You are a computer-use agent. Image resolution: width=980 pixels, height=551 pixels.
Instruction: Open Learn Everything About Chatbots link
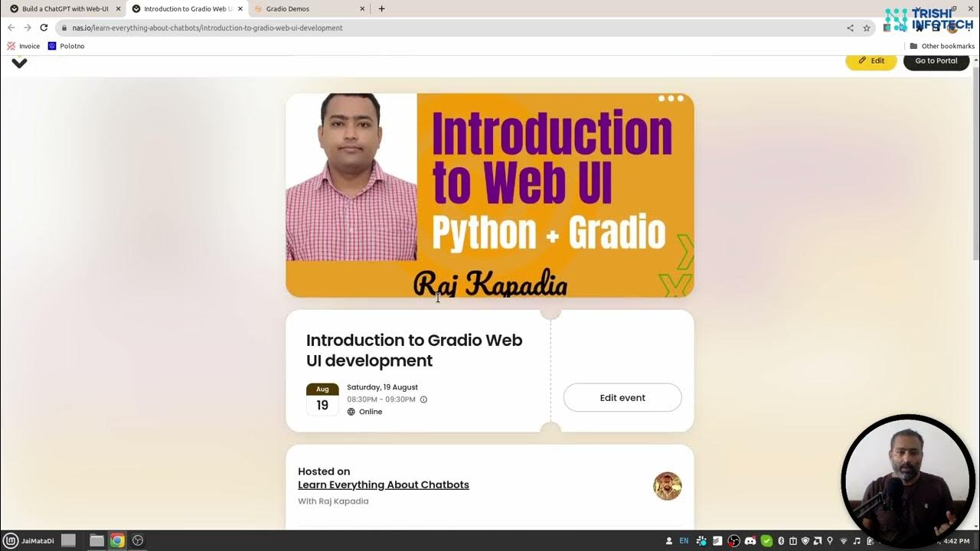click(x=384, y=484)
